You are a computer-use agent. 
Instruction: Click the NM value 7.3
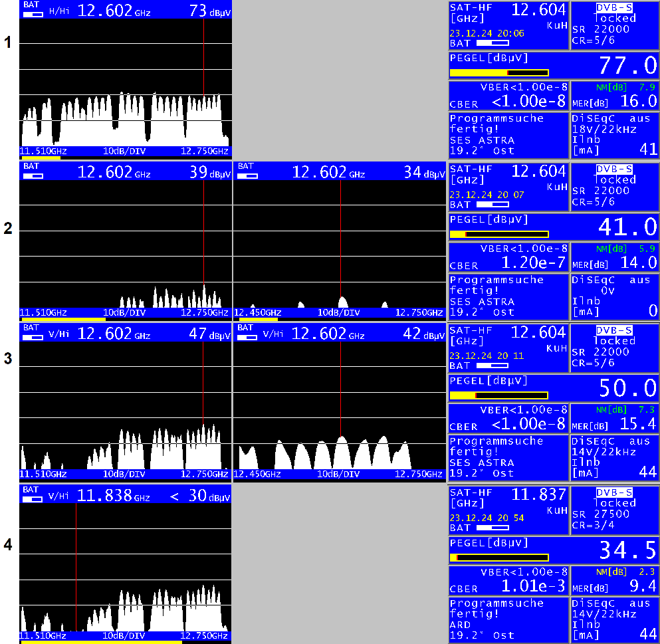point(647,410)
